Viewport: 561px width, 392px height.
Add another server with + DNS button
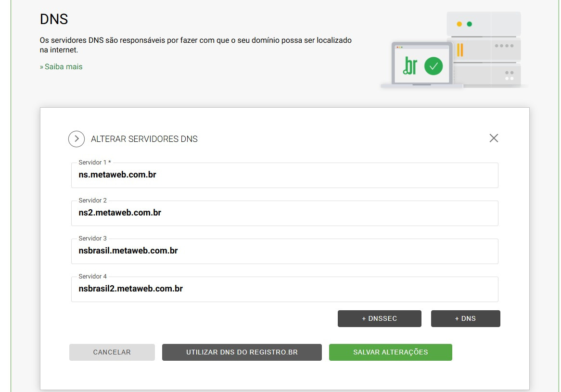tap(465, 318)
